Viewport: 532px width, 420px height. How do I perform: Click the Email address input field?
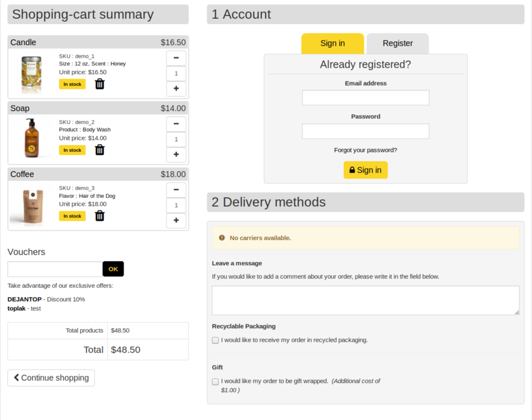coord(365,97)
